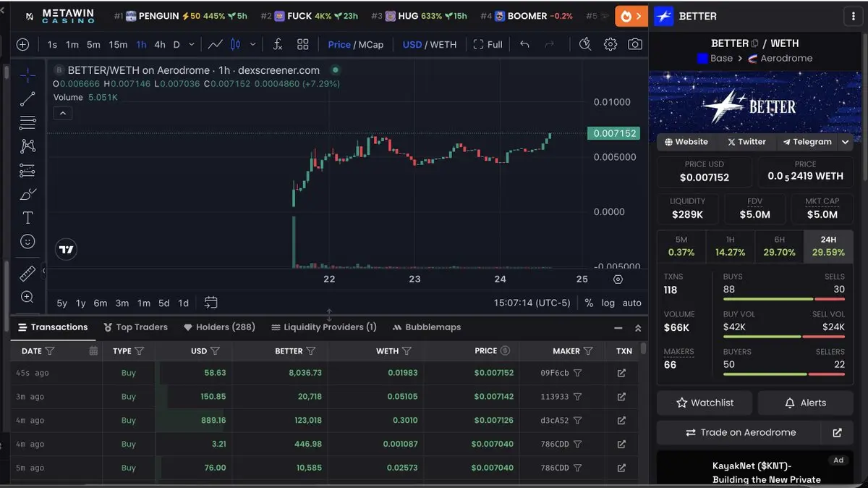Click the Alerts button
The width and height of the screenshot is (868, 488).
[x=805, y=403]
